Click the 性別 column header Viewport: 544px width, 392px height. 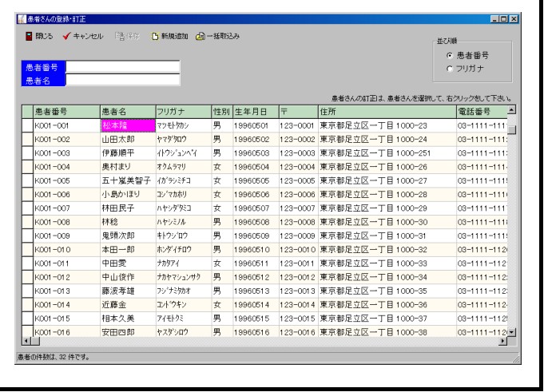pyautogui.click(x=222, y=112)
